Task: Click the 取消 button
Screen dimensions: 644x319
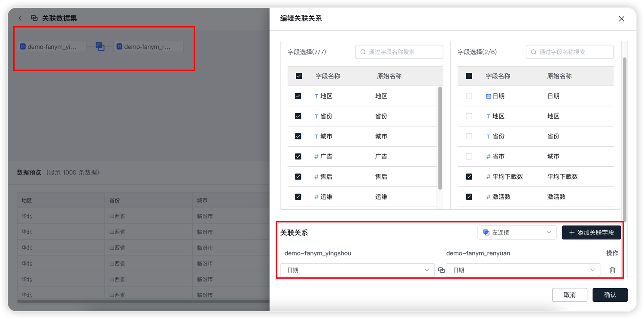Action: (570, 295)
